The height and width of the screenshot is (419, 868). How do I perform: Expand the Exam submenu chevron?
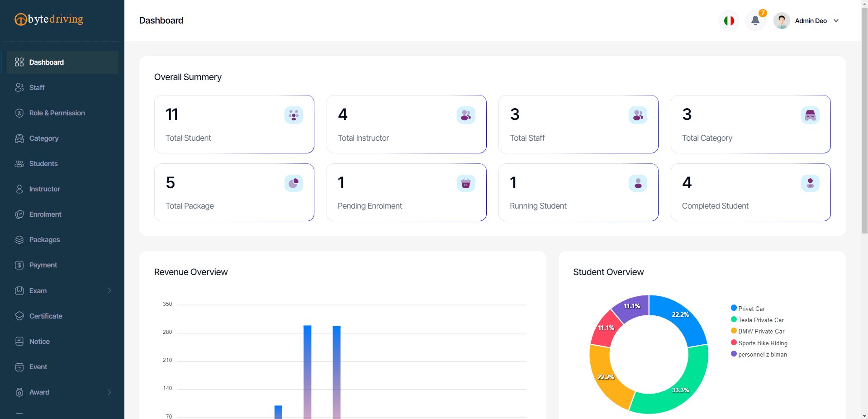click(x=109, y=290)
